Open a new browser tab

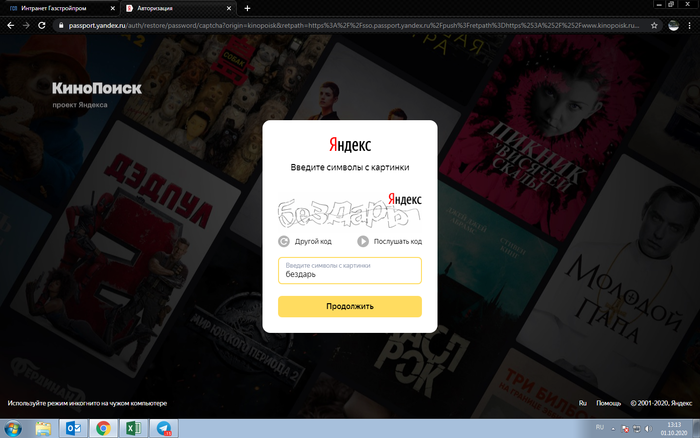tap(247, 8)
